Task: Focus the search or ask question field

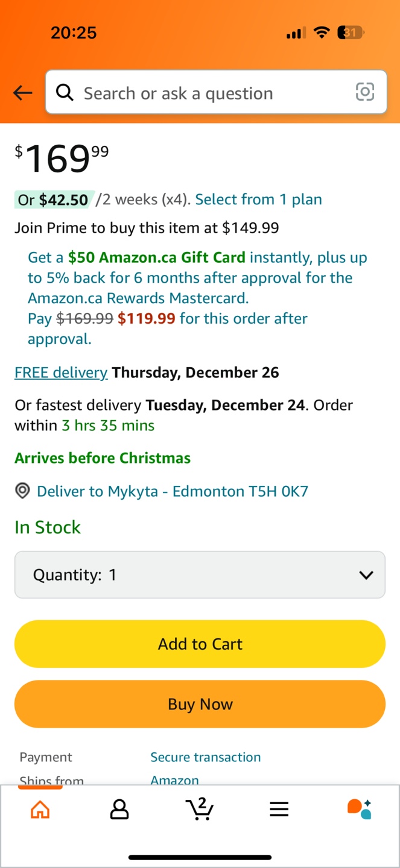Action: tap(211, 93)
